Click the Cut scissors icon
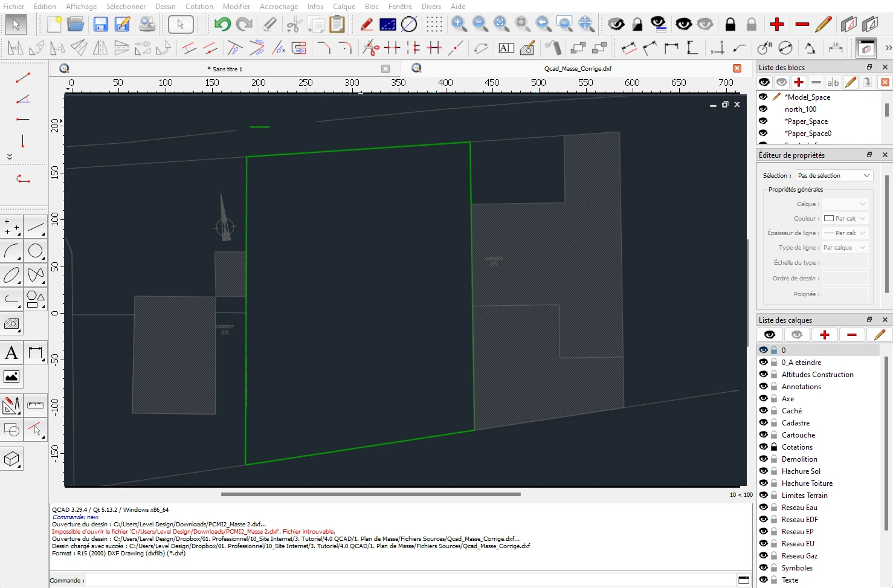893x588 pixels. point(294,24)
